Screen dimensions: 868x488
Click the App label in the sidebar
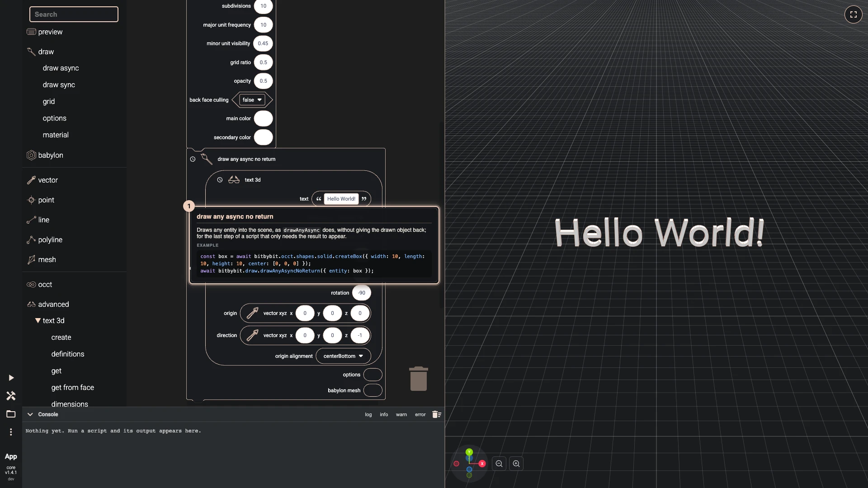click(11, 457)
